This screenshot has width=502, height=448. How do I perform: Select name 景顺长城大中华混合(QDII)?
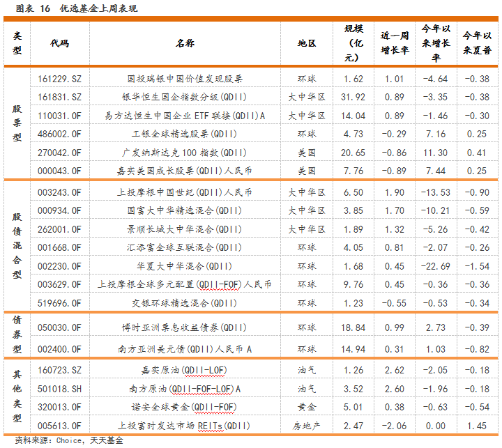pos(184,229)
